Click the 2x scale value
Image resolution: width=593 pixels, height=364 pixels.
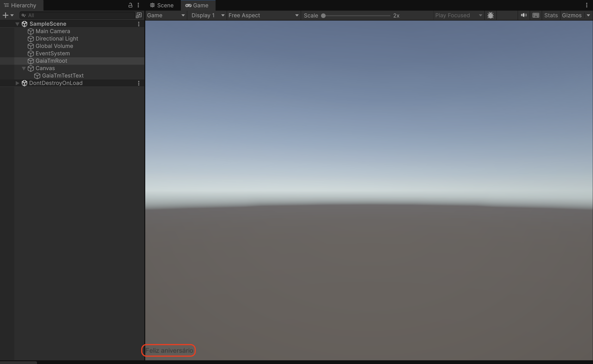[396, 16]
